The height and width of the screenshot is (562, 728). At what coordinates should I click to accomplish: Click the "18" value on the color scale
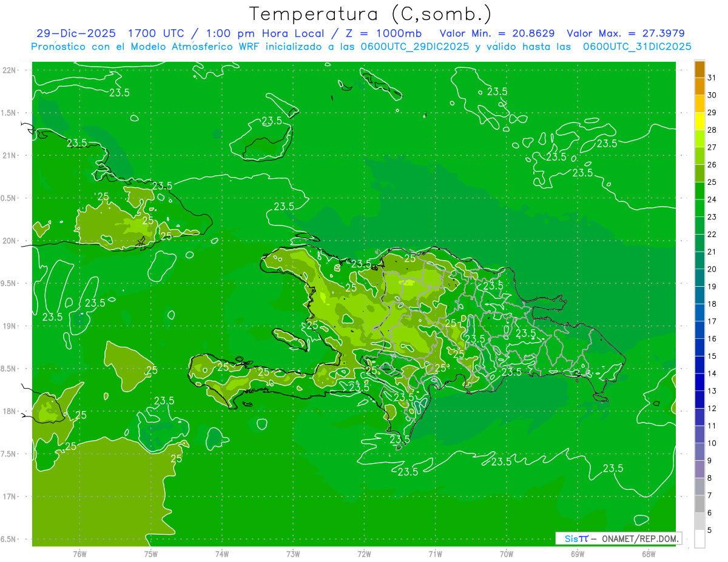712,304
